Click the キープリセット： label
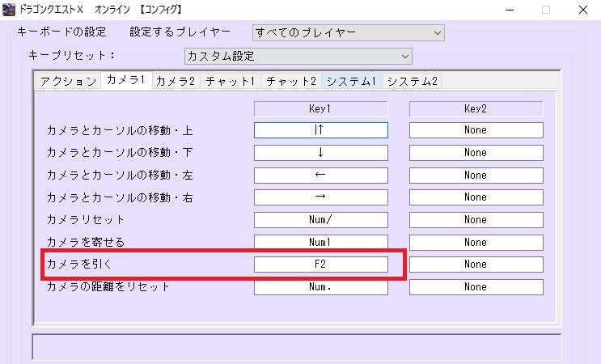 (72, 55)
